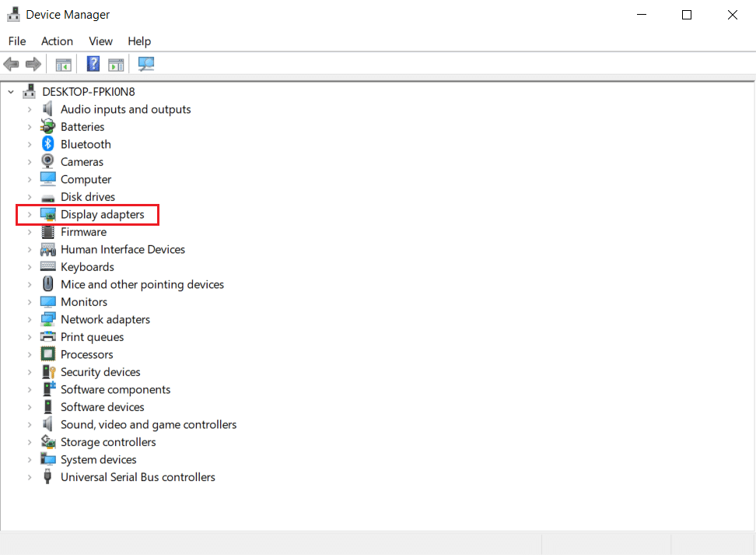
Task: Click the Mice and other pointing devices icon
Action: coord(47,284)
